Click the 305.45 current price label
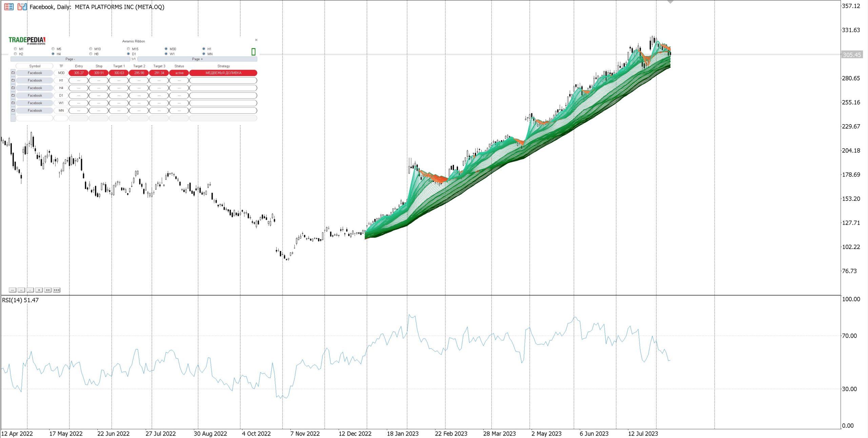The height and width of the screenshot is (438, 868). [851, 55]
